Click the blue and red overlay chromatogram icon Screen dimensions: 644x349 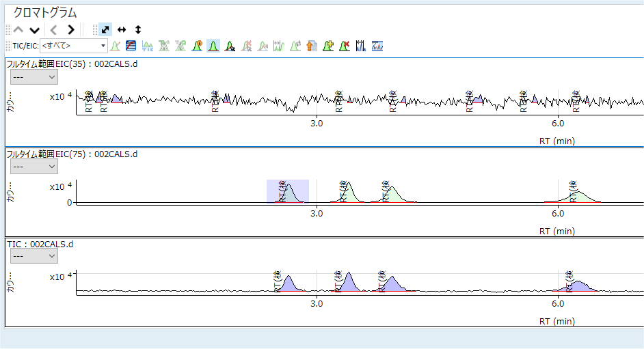[x=377, y=46]
